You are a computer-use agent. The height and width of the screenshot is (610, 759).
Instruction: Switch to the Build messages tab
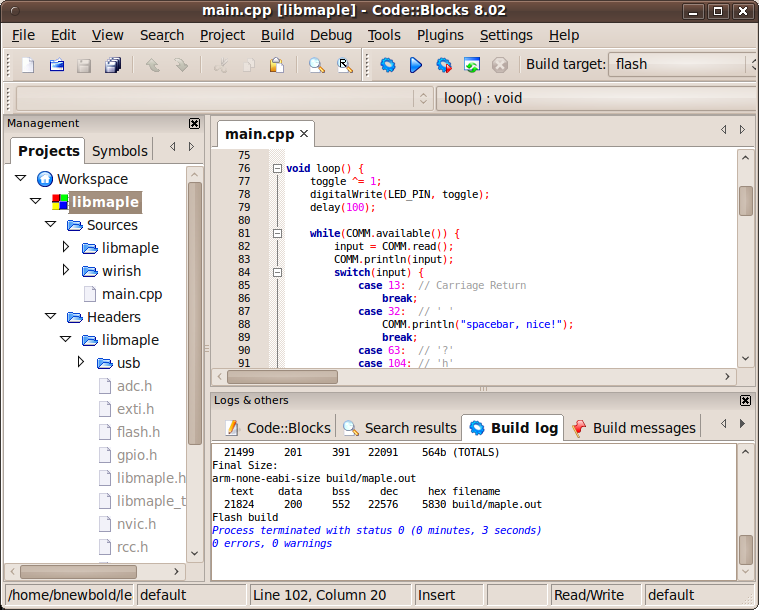pyautogui.click(x=633, y=428)
